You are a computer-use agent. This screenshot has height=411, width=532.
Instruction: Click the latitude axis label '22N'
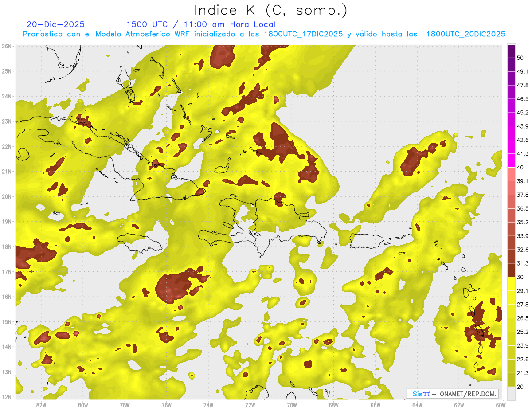6,146
